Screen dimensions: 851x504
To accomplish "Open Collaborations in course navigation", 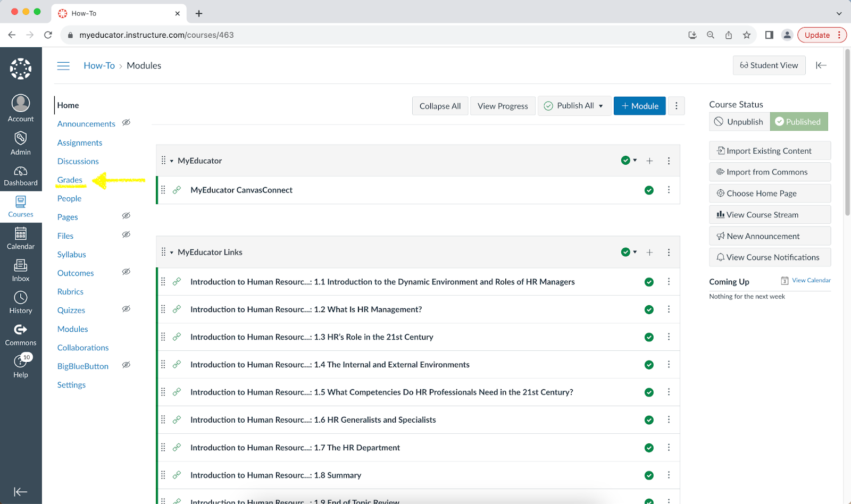I will coord(83,348).
